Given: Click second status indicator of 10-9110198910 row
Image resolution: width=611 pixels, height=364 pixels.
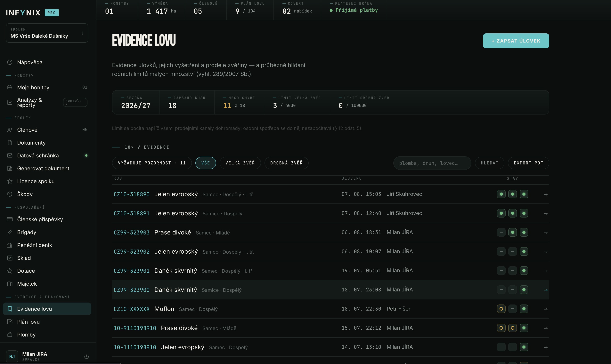Looking at the screenshot, I should coord(512,328).
